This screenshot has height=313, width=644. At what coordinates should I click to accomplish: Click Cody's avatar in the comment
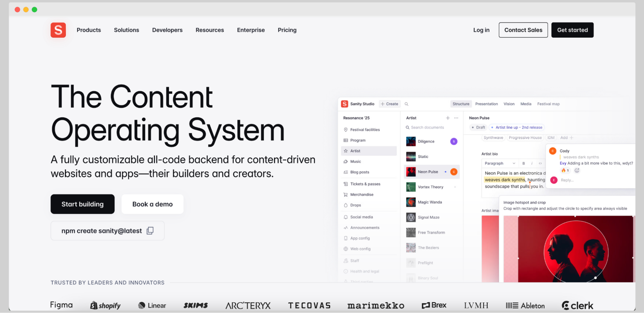553,151
